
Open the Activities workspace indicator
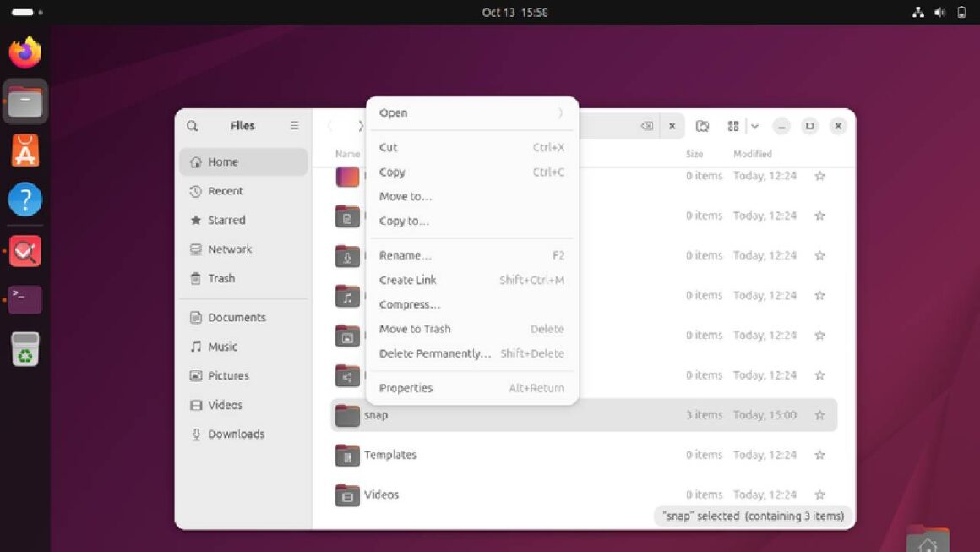coord(27,13)
